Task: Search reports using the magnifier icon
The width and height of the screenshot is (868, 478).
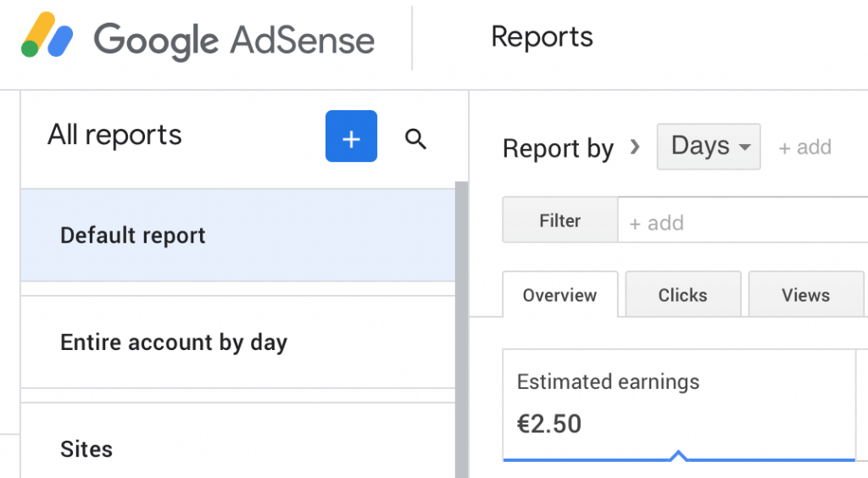Action: tap(415, 139)
